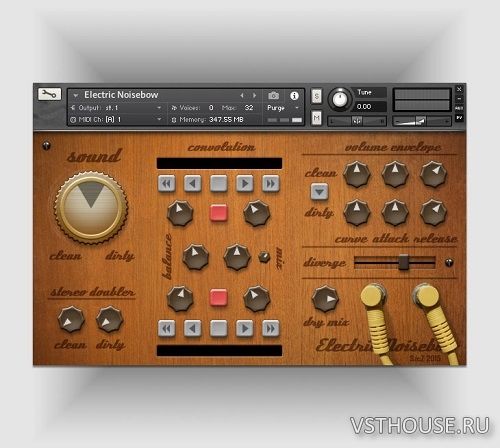Click the Max voices value 32
Screen dimensions: 500x448
[249, 108]
